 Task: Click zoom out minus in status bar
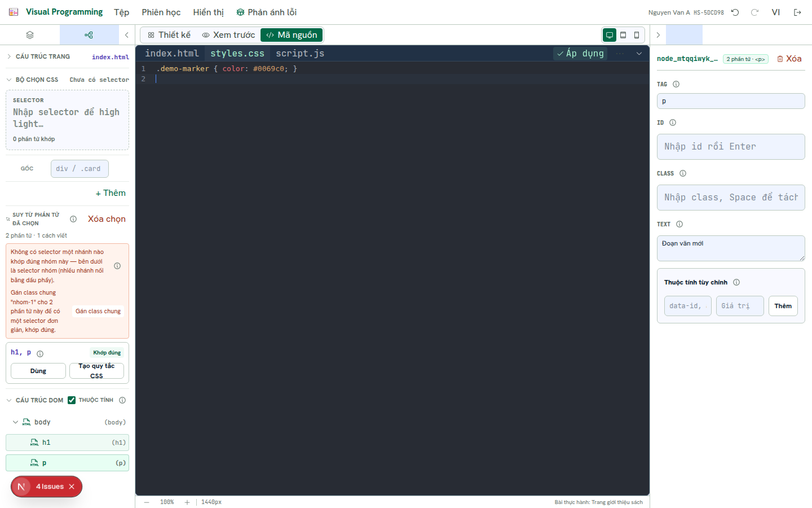point(147,502)
